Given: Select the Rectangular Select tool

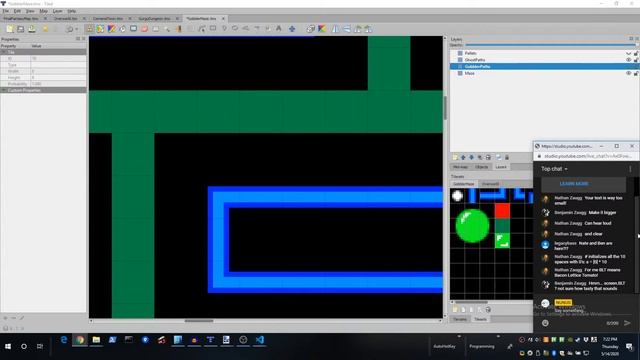Looking at the screenshot, I should pyautogui.click(x=156, y=29).
